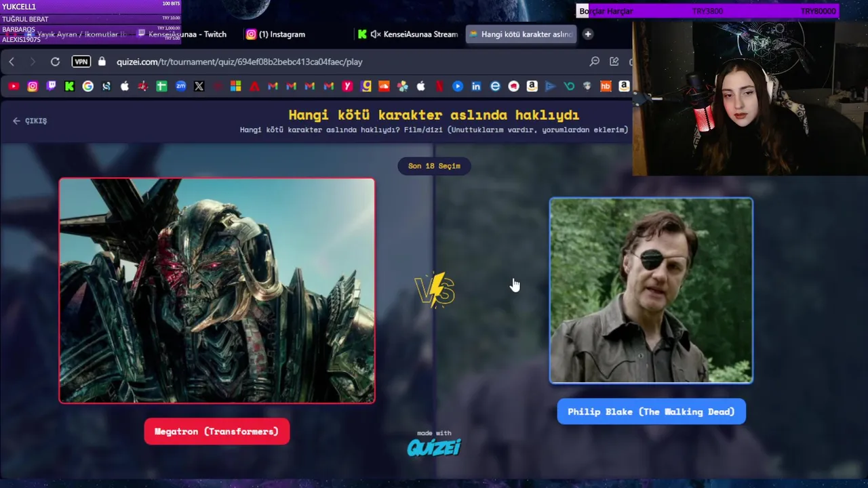Click the browser back arrow
The image size is (868, 488).
pos(12,62)
